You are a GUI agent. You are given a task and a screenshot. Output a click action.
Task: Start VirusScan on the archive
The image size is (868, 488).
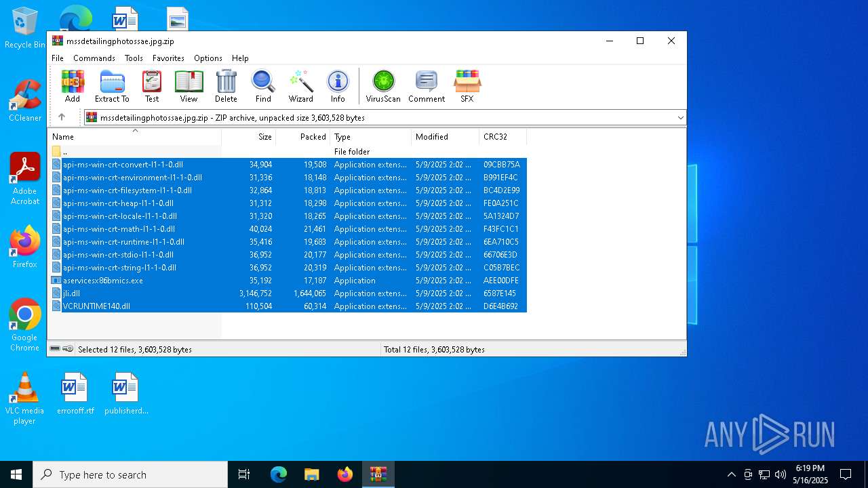pos(383,86)
